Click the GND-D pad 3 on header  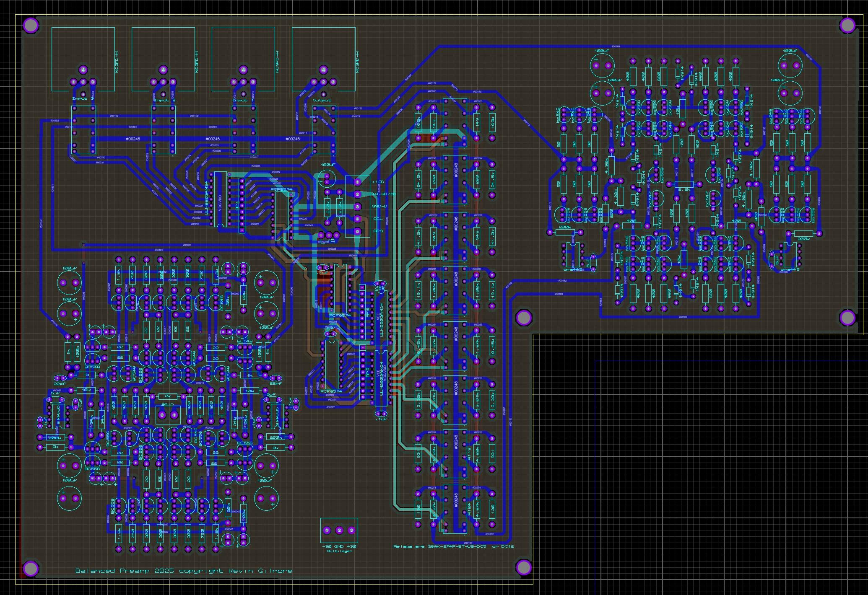[357, 207]
